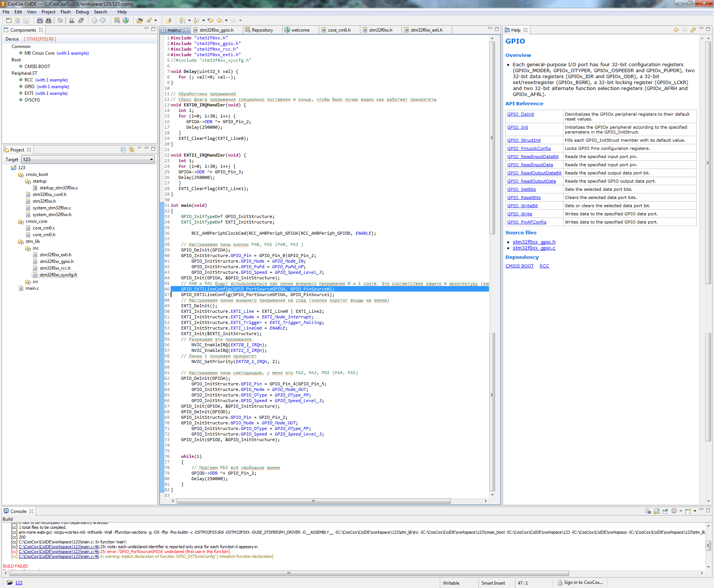Open the Flash menu
Image resolution: width=714 pixels, height=588 pixels.
(x=65, y=12)
